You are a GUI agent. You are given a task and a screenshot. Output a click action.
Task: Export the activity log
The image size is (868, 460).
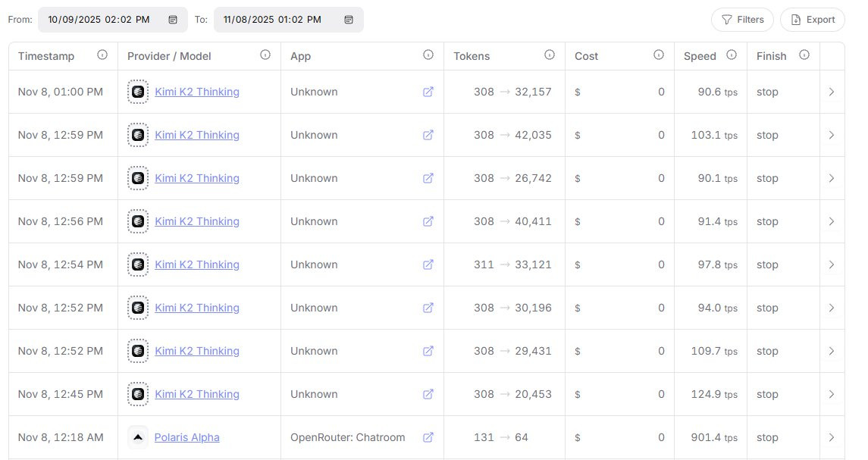(x=812, y=20)
